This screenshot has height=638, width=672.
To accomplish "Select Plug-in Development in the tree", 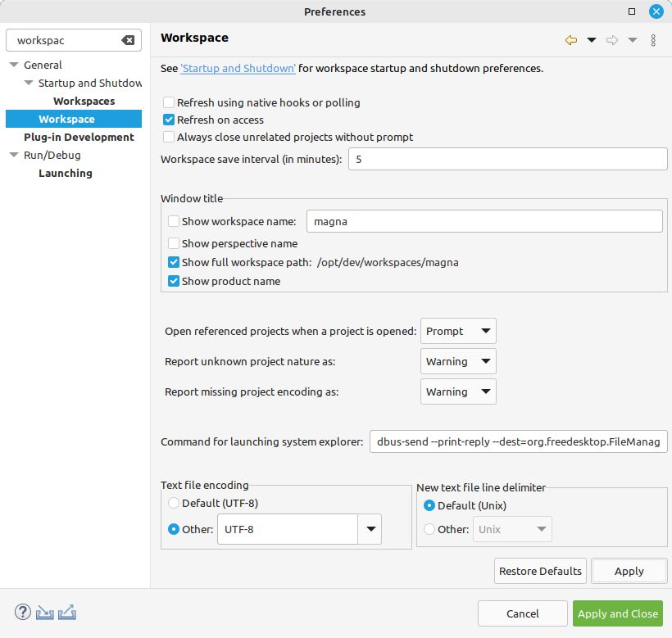I will [x=79, y=137].
